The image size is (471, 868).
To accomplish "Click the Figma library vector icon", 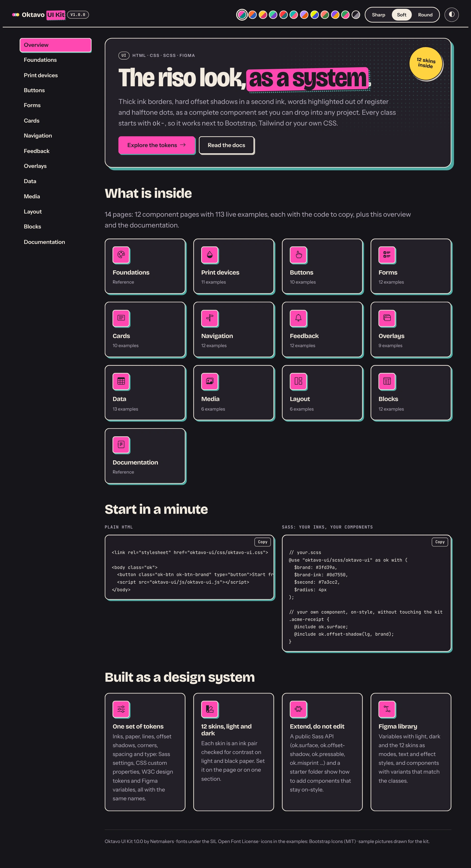I will tap(387, 709).
